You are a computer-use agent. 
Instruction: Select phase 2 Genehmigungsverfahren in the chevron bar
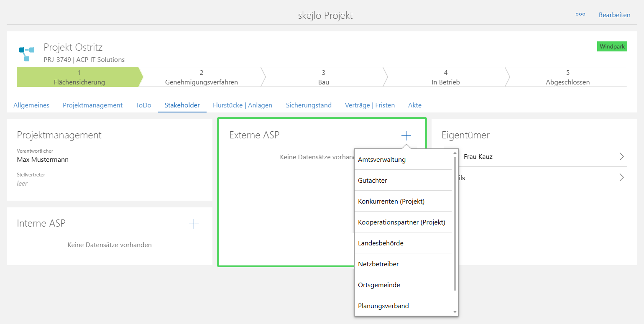tap(202, 77)
